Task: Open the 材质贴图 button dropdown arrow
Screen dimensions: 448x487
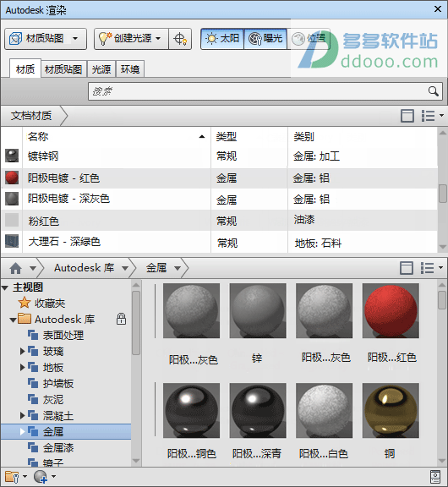Action: 75,39
